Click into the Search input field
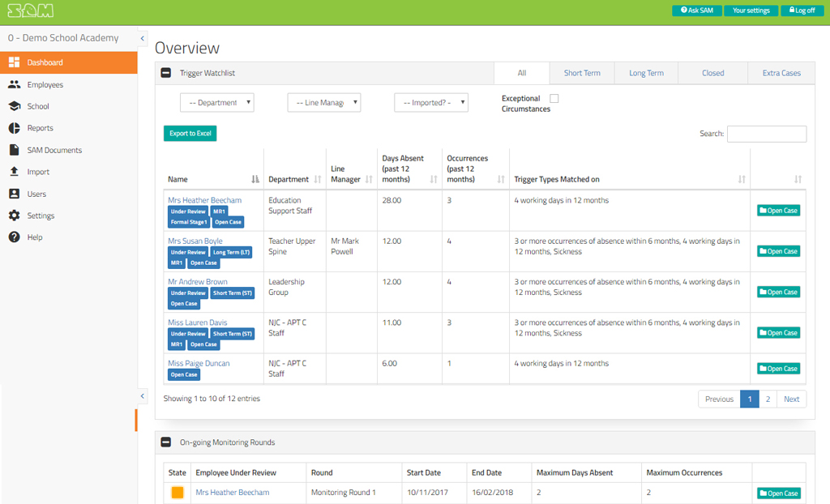This screenshot has width=830, height=504. [767, 134]
